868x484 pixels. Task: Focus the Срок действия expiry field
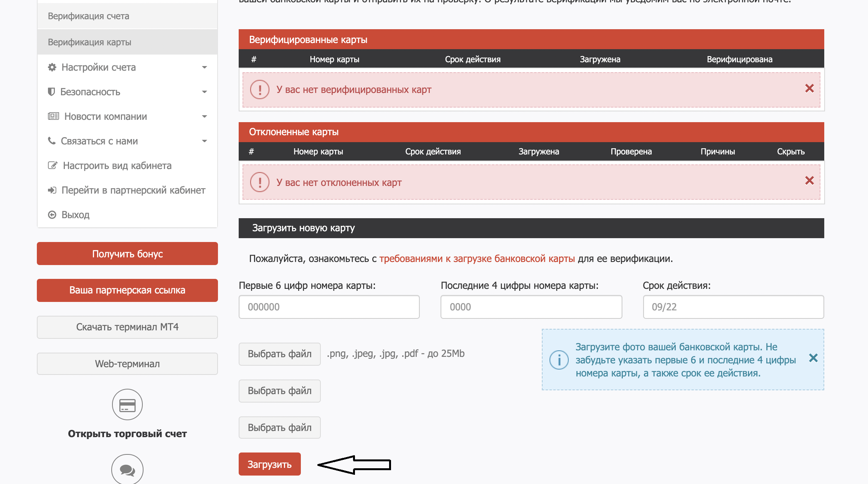click(x=733, y=307)
